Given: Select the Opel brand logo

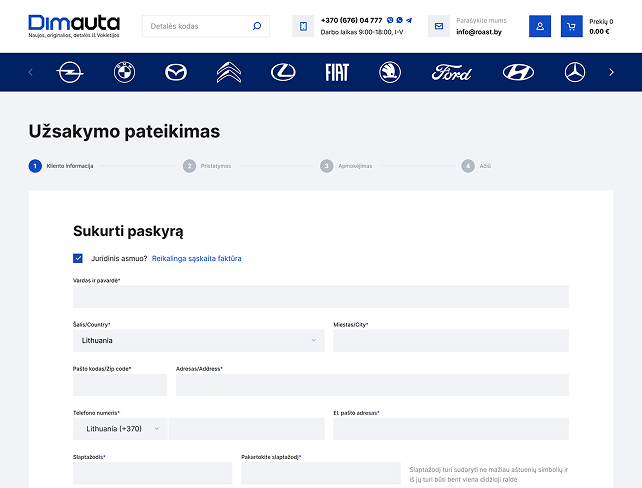Looking at the screenshot, I should [70, 72].
